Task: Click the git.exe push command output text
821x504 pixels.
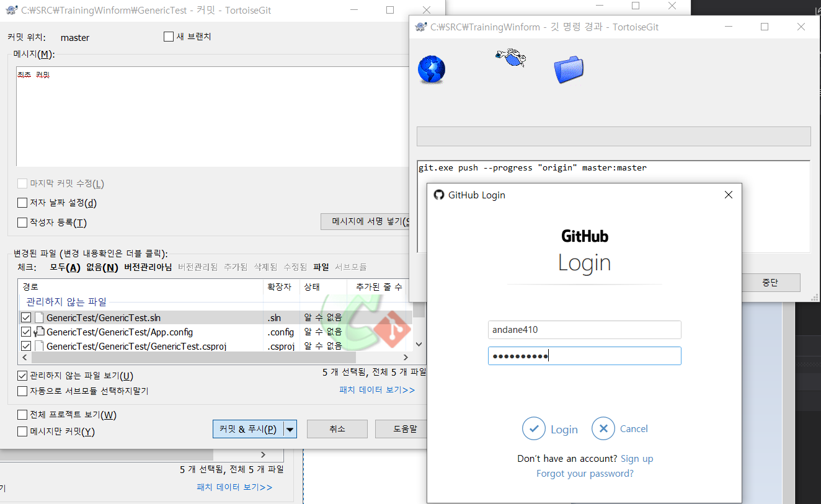Action: (x=532, y=167)
